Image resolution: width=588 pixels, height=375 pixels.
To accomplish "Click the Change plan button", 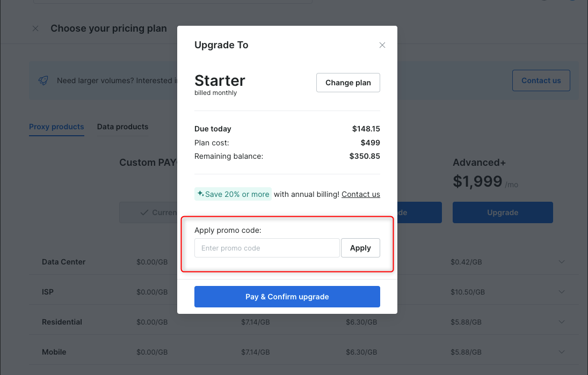I will tap(348, 83).
